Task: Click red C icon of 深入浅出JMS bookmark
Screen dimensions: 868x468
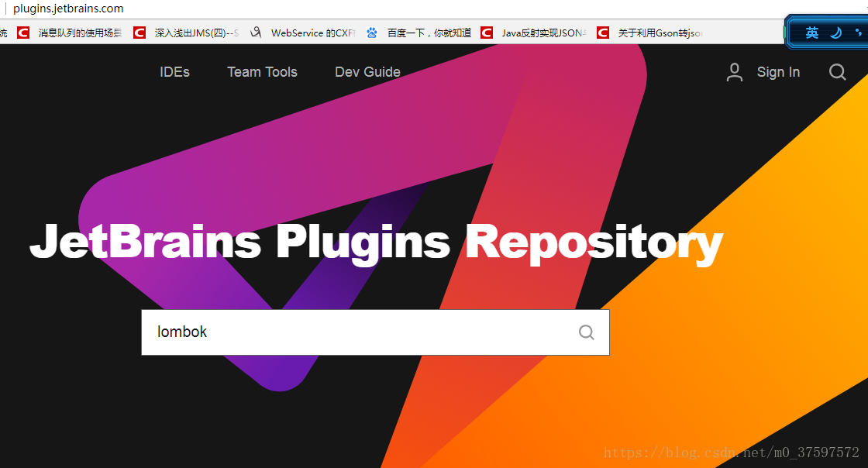Action: coord(139,33)
